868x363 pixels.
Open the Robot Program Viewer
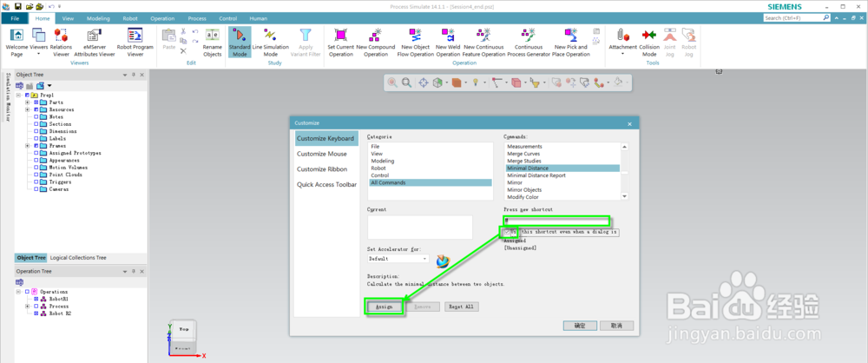[135, 43]
